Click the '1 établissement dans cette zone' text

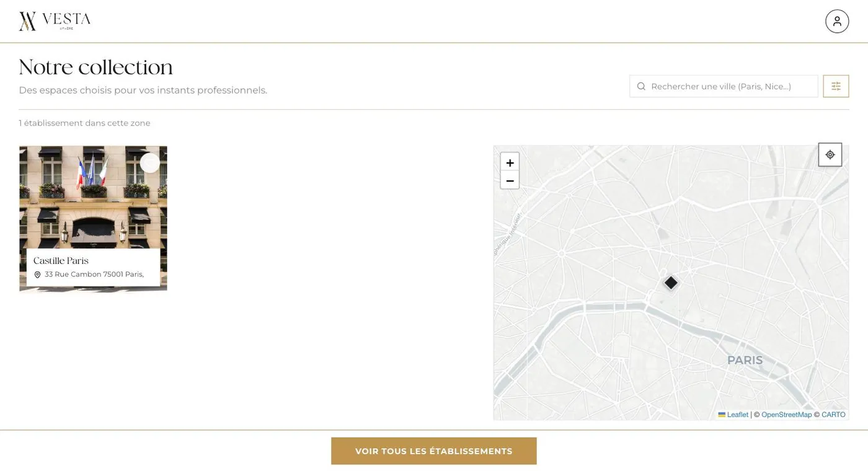(84, 123)
